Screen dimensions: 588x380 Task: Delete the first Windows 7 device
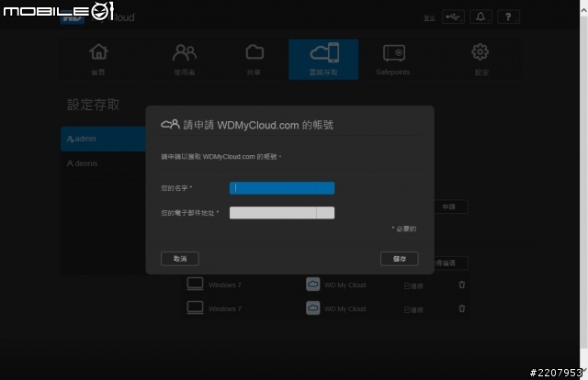(462, 285)
